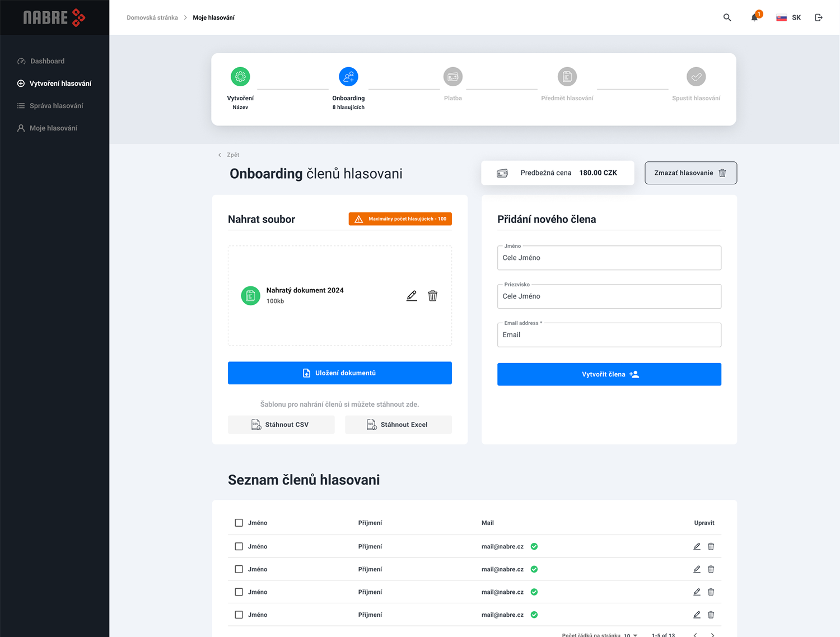Edit the uploaded document Nahratý dokument 2024
840x637 pixels.
pos(412,296)
